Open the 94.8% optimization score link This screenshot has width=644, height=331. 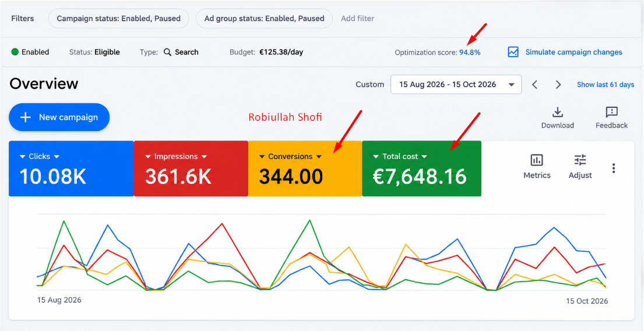tap(470, 52)
